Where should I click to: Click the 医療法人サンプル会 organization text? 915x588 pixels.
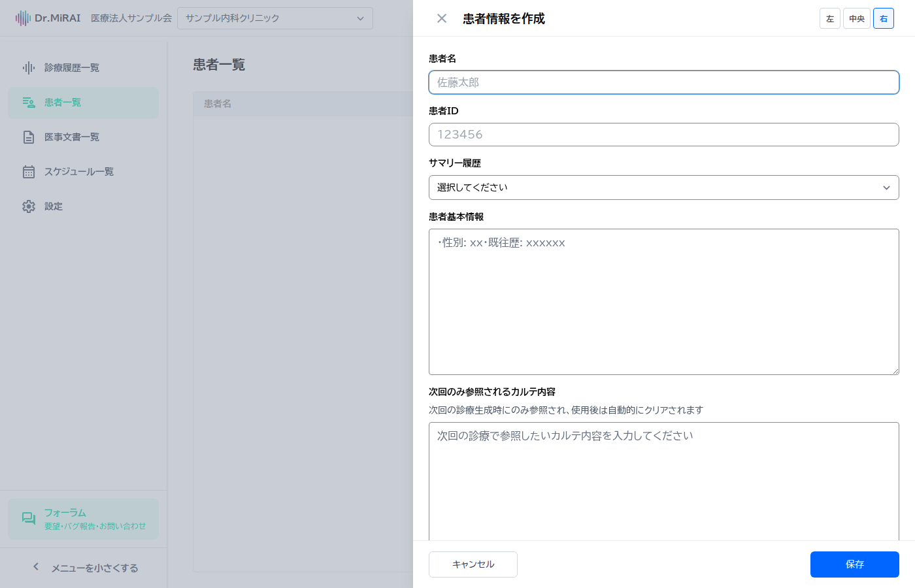[131, 18]
